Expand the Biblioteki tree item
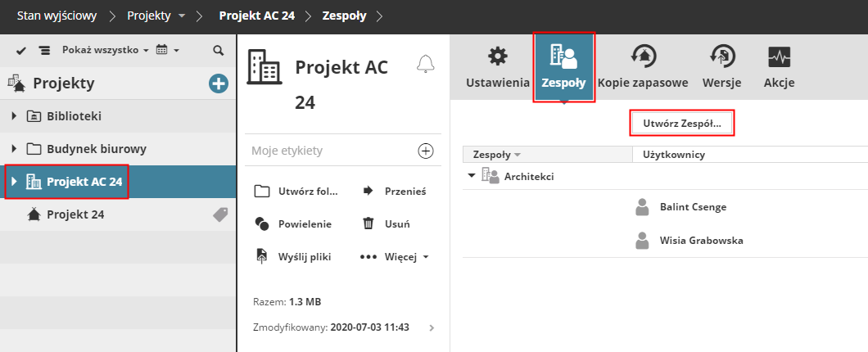868x352 pixels. 14,116
